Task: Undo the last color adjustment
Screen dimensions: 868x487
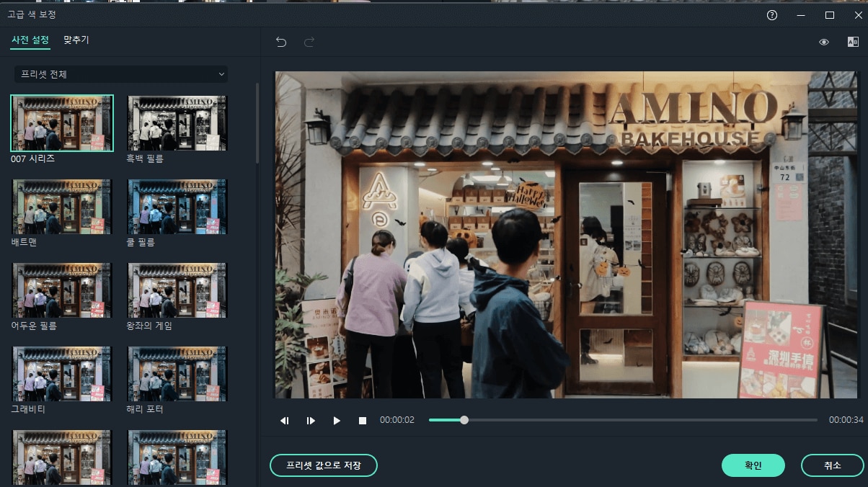Action: (281, 42)
